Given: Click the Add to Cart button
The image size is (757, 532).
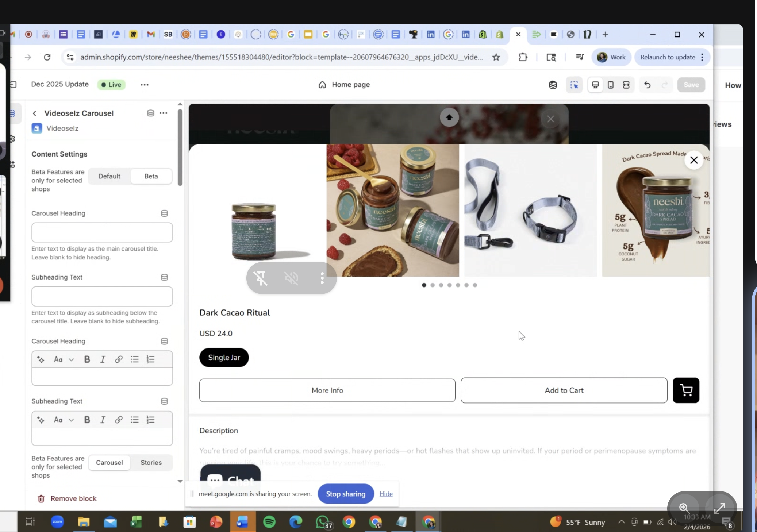Looking at the screenshot, I should [x=564, y=390].
